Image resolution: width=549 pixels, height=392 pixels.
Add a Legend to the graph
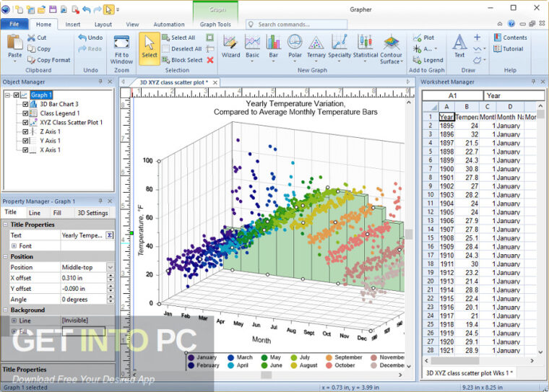[428, 60]
